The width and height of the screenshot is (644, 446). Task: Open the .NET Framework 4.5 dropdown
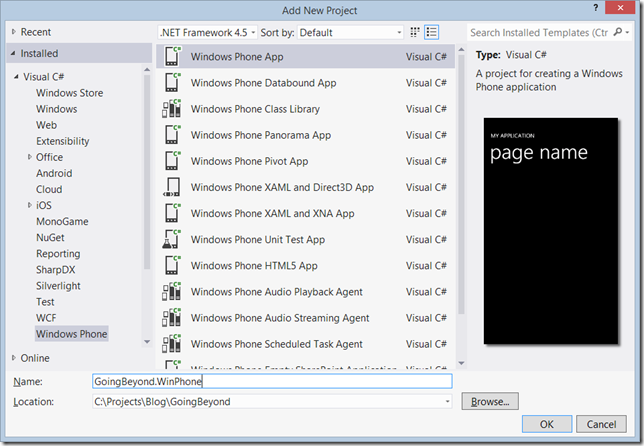207,32
